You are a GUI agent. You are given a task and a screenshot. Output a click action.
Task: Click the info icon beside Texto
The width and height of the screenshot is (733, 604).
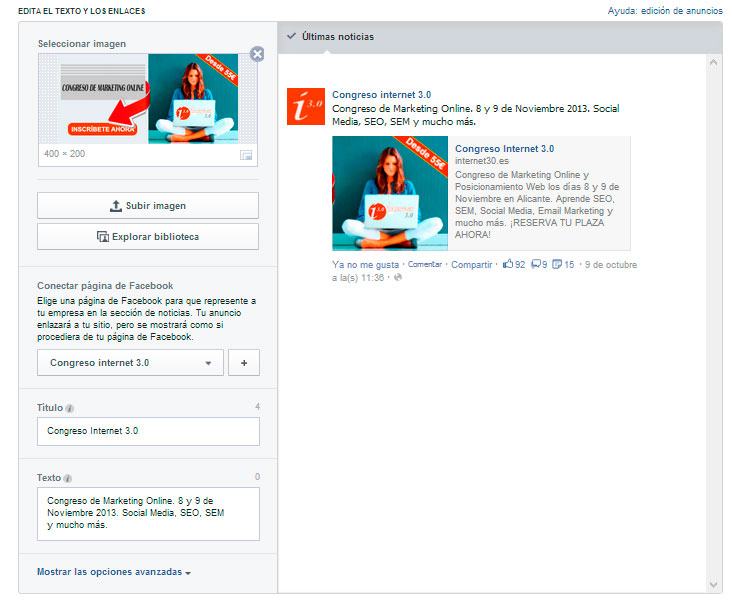coord(68,479)
